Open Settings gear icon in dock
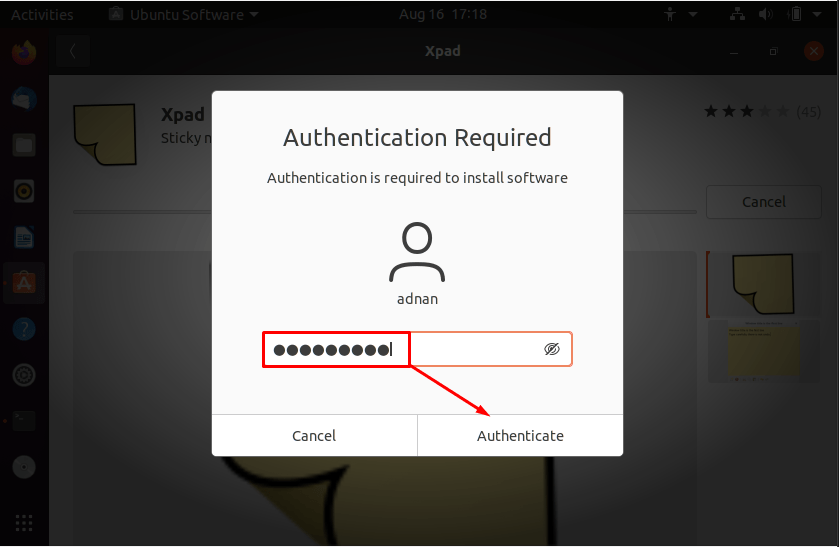This screenshot has height=547, width=839. tap(24, 375)
